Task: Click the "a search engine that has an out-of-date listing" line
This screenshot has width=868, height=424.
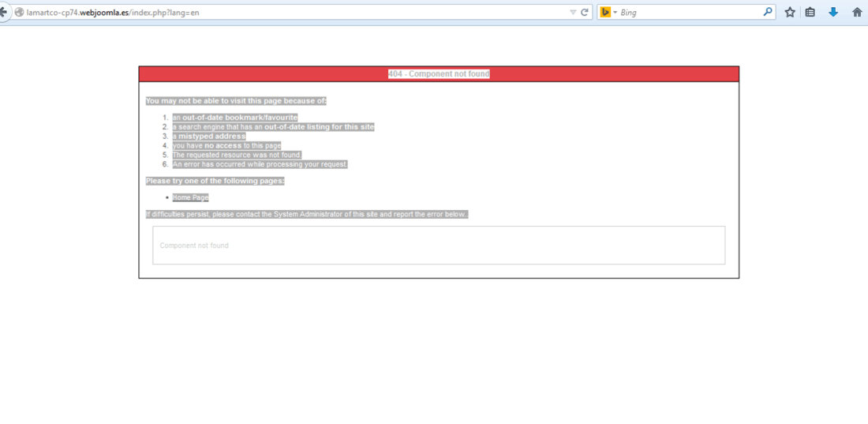Action: (x=274, y=127)
